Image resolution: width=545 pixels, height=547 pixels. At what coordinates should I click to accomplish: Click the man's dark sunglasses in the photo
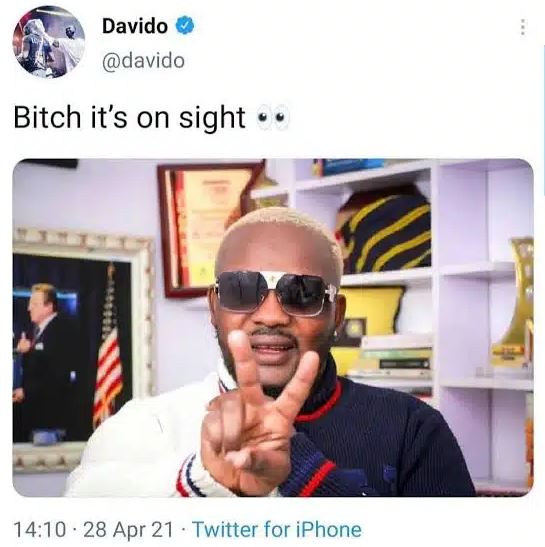click(x=276, y=292)
